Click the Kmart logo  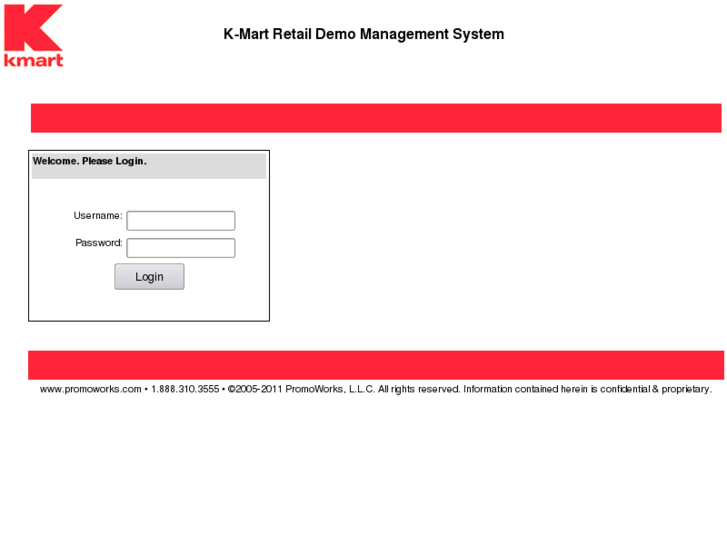tap(33, 36)
